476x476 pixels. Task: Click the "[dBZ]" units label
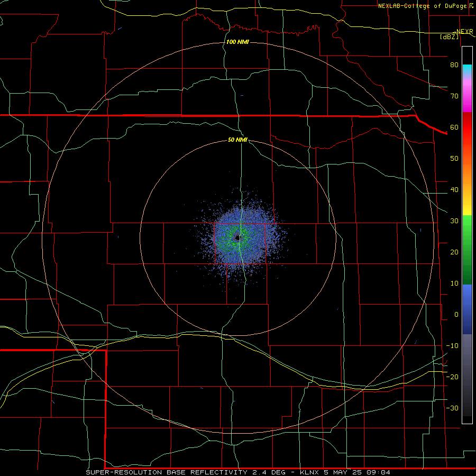450,36
